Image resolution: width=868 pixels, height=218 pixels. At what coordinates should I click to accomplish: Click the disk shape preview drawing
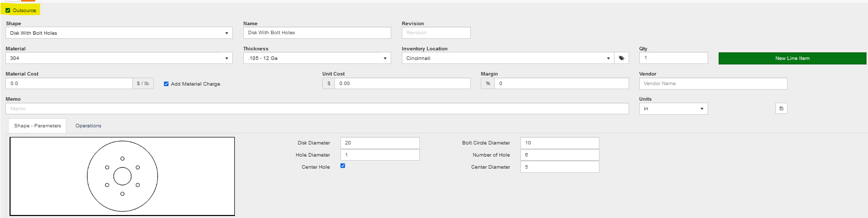click(122, 176)
